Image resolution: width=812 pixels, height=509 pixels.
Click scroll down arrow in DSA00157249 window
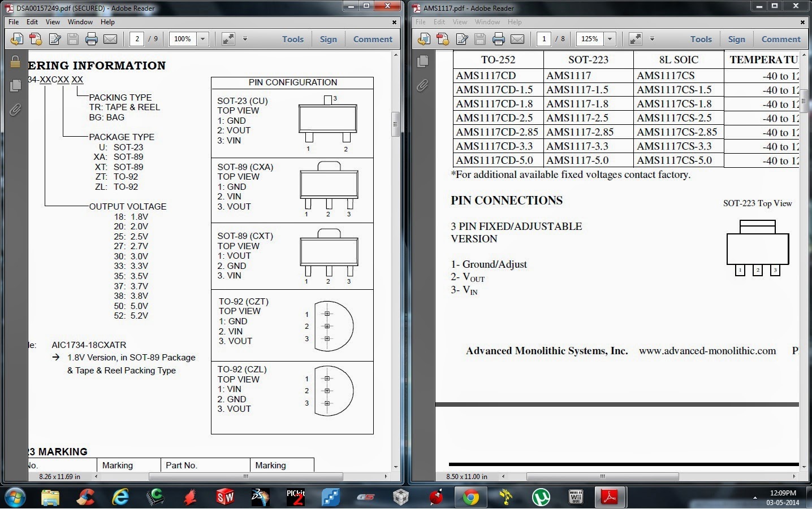point(396,467)
